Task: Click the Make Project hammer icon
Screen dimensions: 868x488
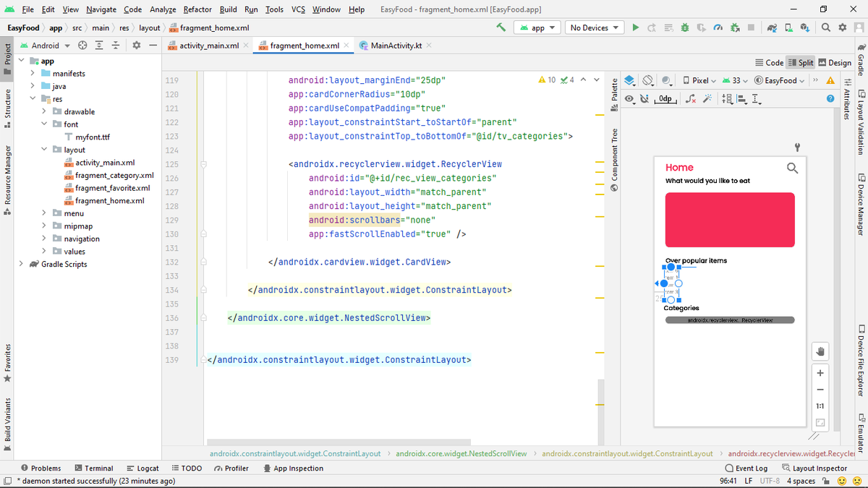Action: pyautogui.click(x=501, y=27)
